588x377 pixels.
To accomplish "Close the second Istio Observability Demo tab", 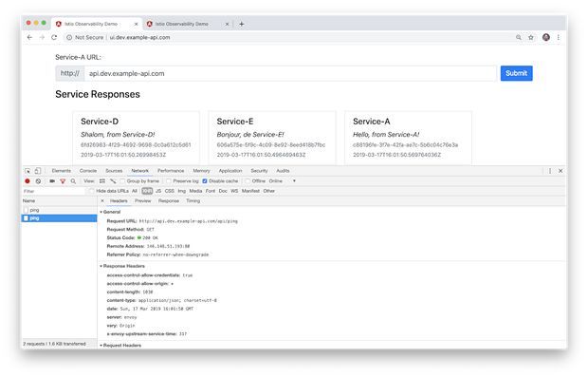I will pyautogui.click(x=227, y=24).
